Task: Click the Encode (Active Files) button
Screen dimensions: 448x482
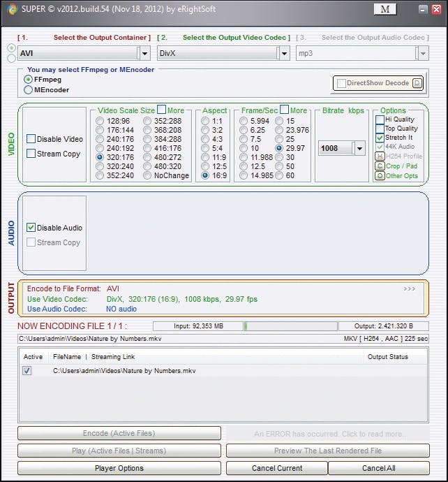Action: (x=119, y=433)
